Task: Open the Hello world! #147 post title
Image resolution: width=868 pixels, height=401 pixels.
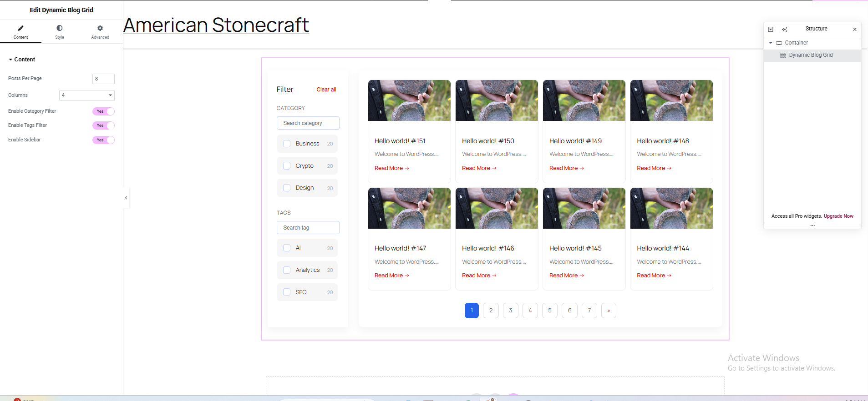Action: point(401,248)
